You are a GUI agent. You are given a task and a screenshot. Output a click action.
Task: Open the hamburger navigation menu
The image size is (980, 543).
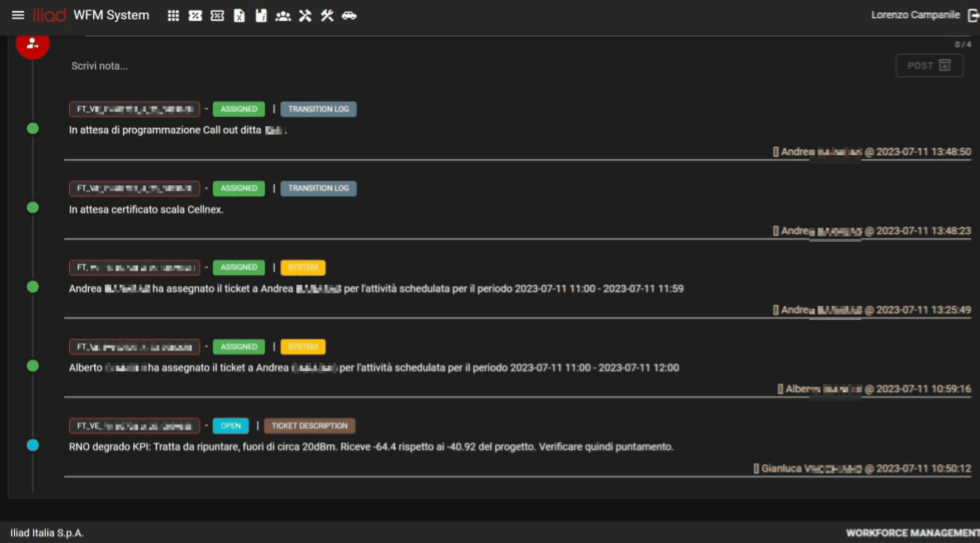[18, 15]
